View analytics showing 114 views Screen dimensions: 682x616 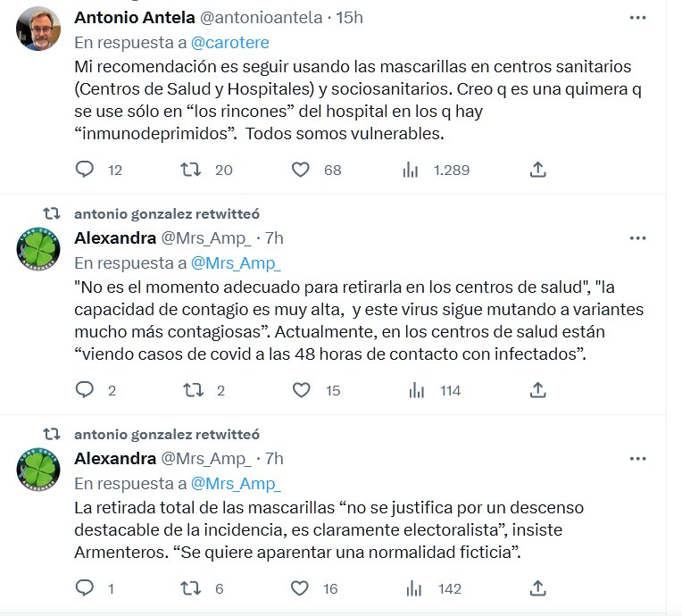(416, 390)
